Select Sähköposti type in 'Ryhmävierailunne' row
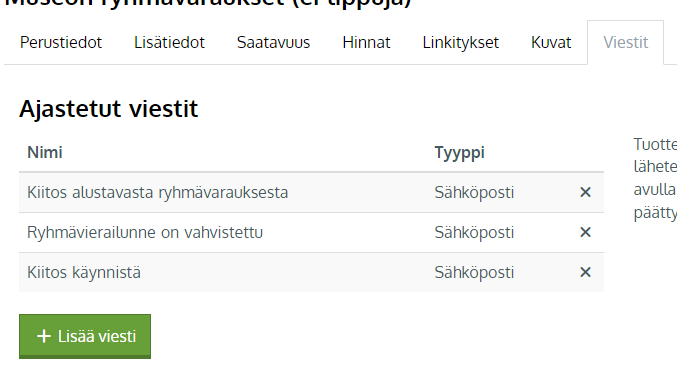677x391 pixels. (474, 233)
